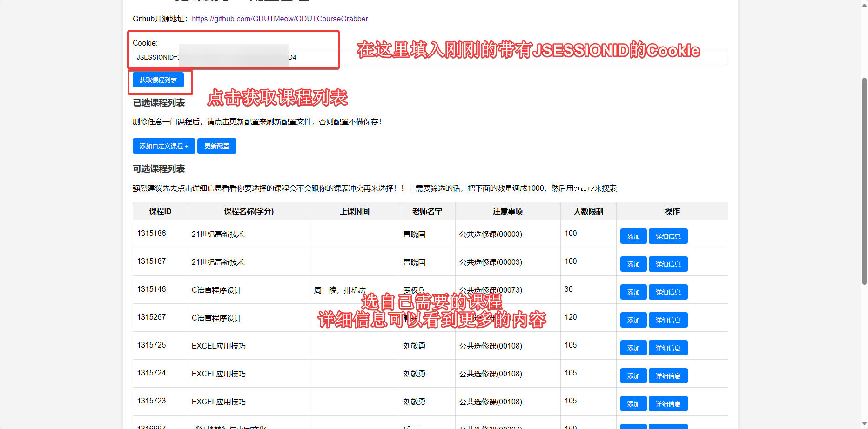This screenshot has height=429, width=868.
Task: Add course 1315723 EXCEL应用技巧
Action: coord(633,403)
